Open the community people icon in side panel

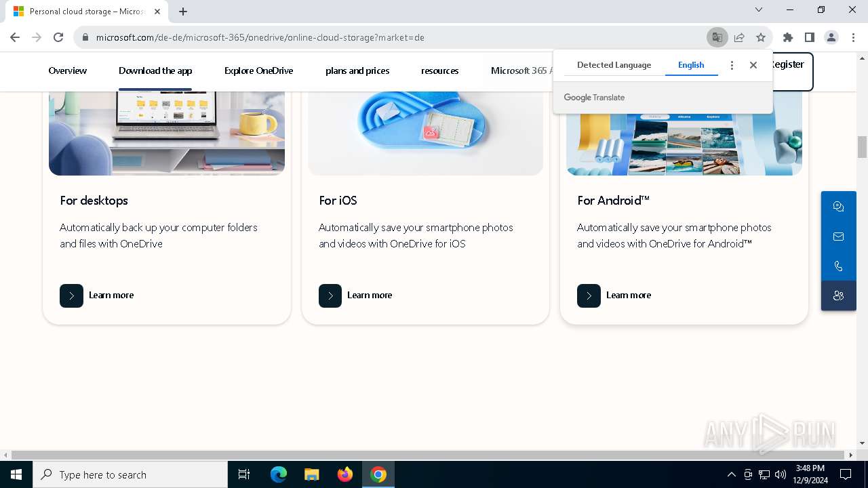pos(839,296)
